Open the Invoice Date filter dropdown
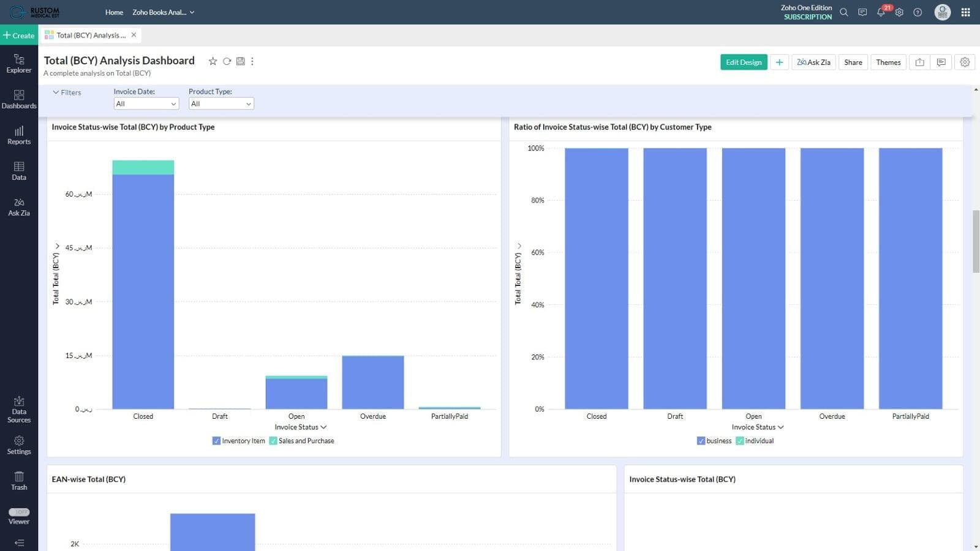This screenshot has height=551, width=980. (x=146, y=103)
